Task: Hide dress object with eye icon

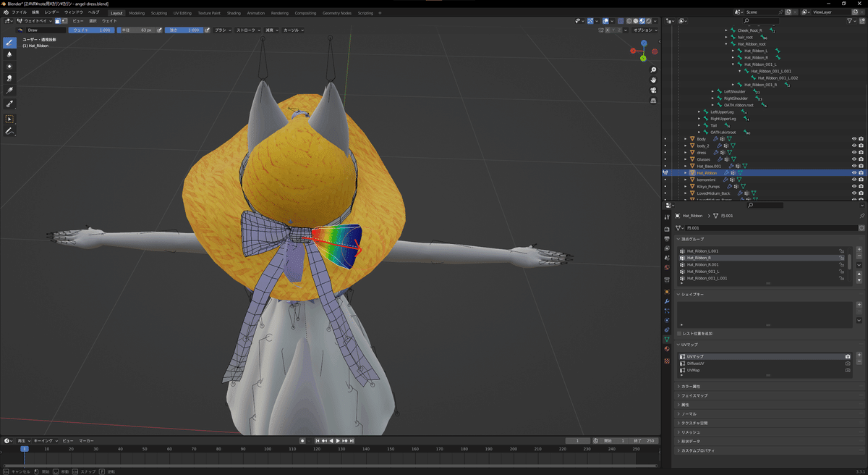Action: (854, 153)
